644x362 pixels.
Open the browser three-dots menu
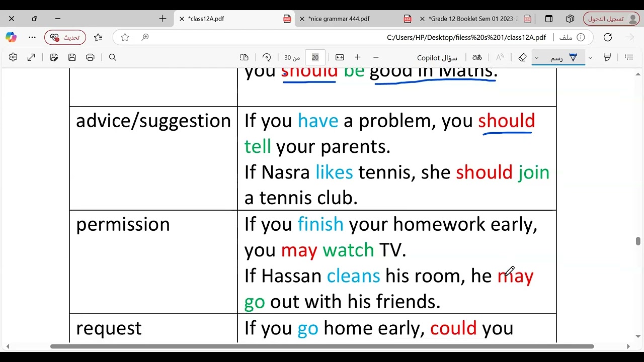point(32,37)
